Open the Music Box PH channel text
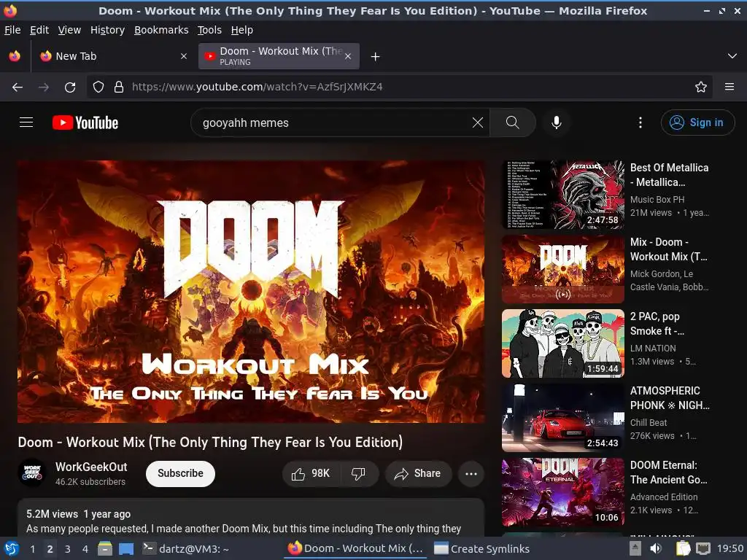This screenshot has height=560, width=747. pos(657,200)
